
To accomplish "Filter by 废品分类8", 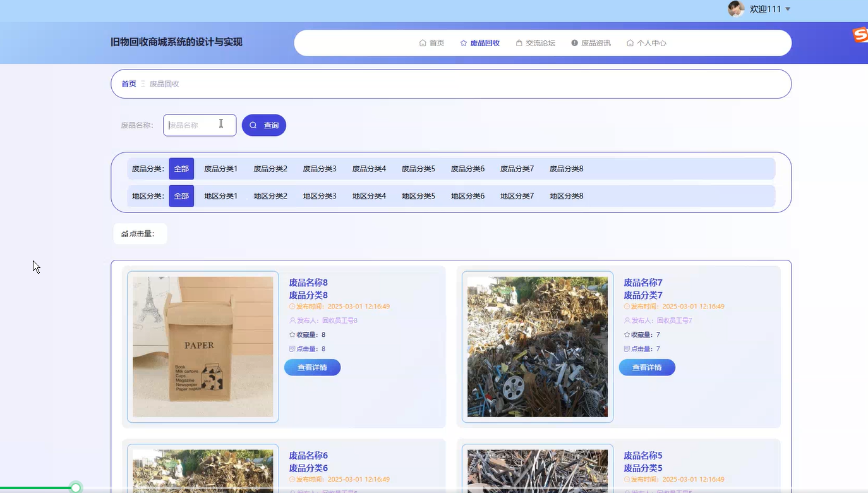I will pyautogui.click(x=567, y=169).
